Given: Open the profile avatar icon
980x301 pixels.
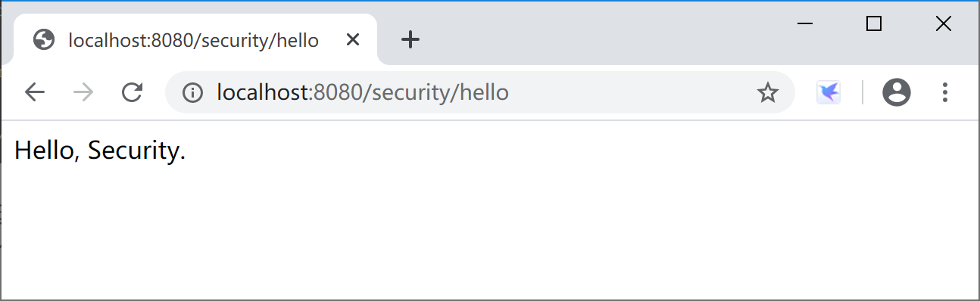Looking at the screenshot, I should [x=897, y=92].
